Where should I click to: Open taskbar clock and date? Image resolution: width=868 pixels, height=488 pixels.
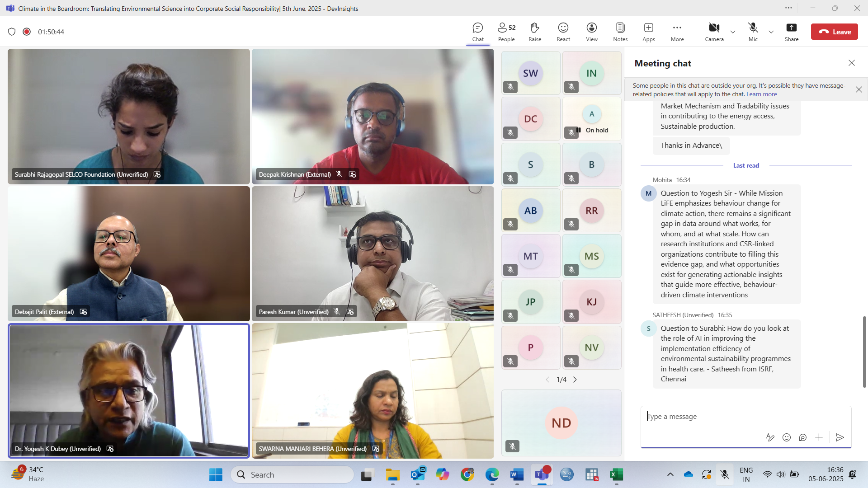(826, 474)
